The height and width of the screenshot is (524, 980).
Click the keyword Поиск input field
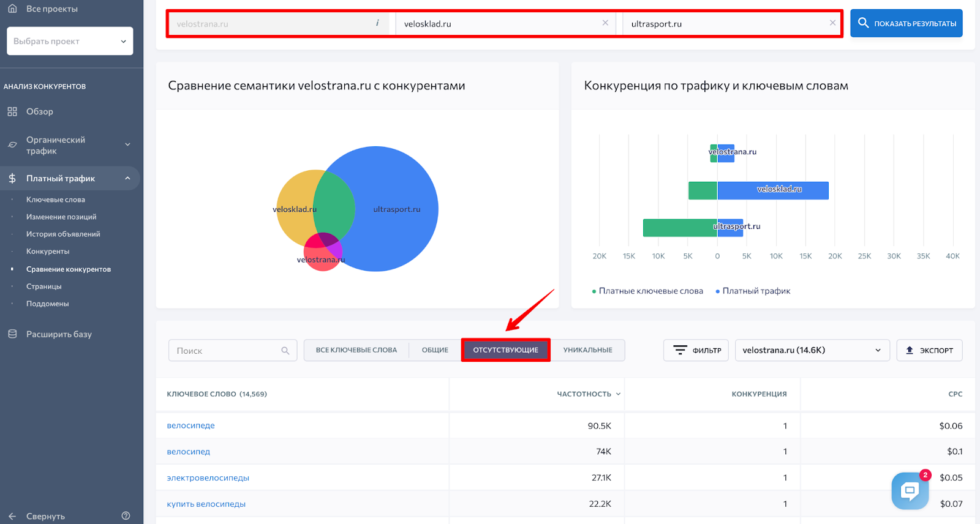(233, 350)
